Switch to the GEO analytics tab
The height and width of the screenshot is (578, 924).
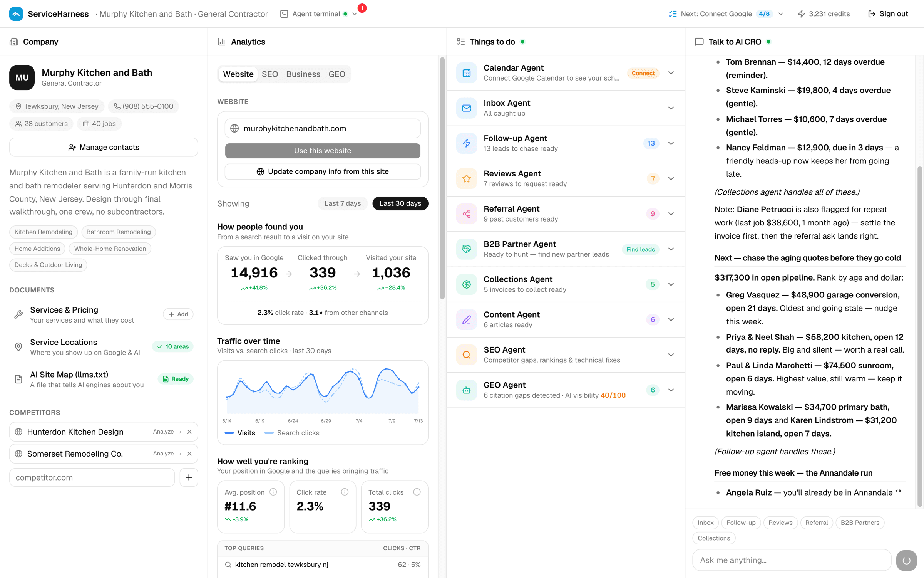pyautogui.click(x=337, y=74)
